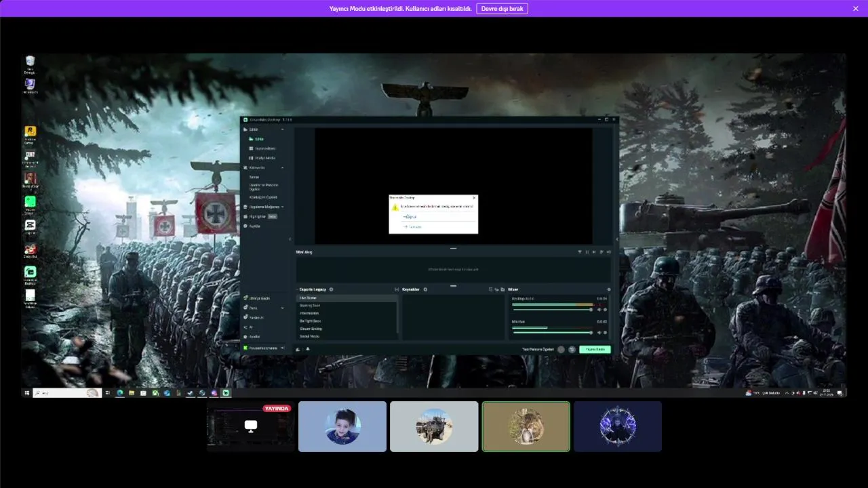This screenshot has height=488, width=868.
Task: Adjust the Desktop Audio volume slider
Action: tap(552, 309)
